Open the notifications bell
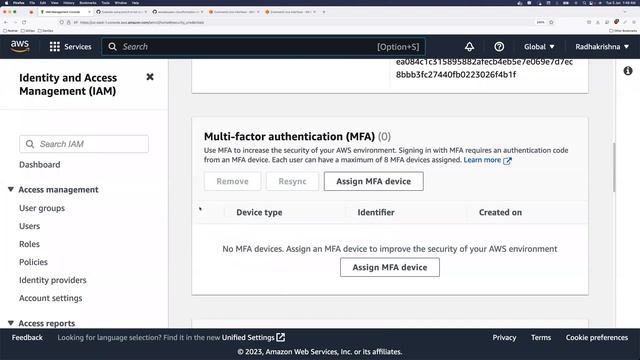This screenshot has height=360, width=640. point(469,47)
